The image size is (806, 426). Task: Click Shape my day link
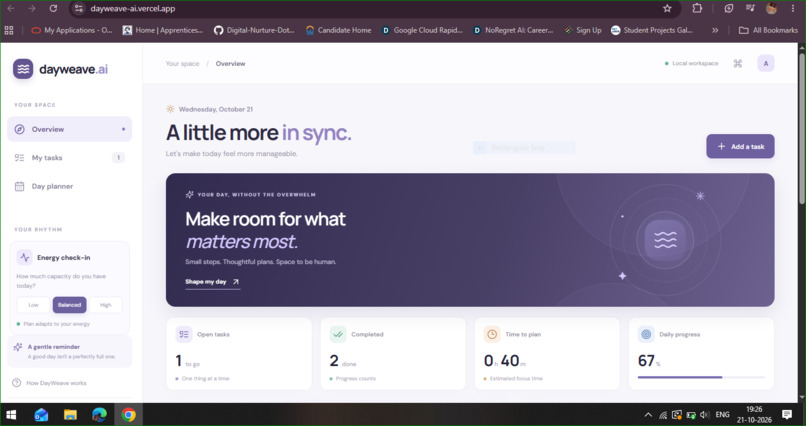click(213, 282)
